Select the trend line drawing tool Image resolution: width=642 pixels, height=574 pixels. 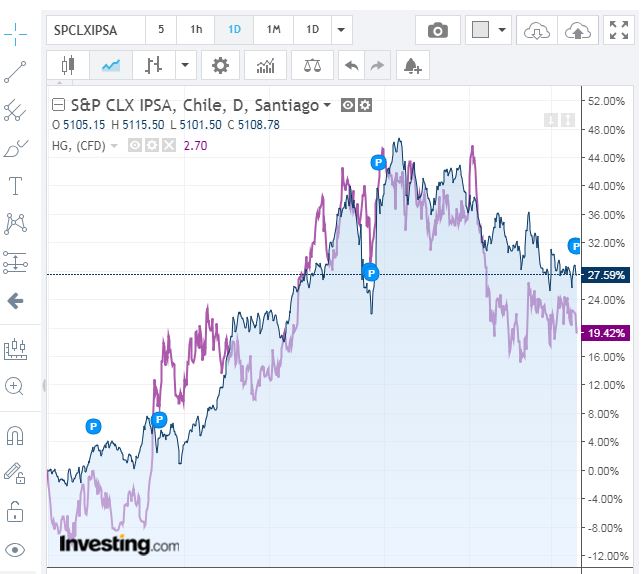click(15, 72)
